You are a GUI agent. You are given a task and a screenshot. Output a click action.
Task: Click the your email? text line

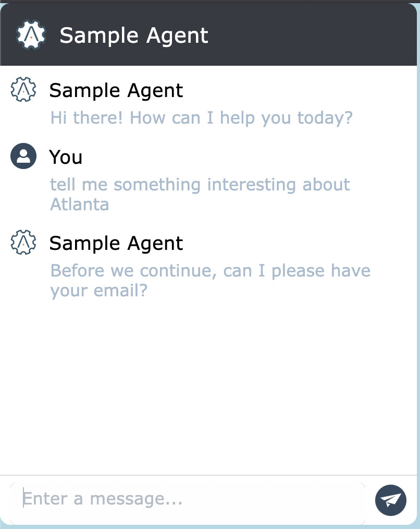(x=99, y=291)
